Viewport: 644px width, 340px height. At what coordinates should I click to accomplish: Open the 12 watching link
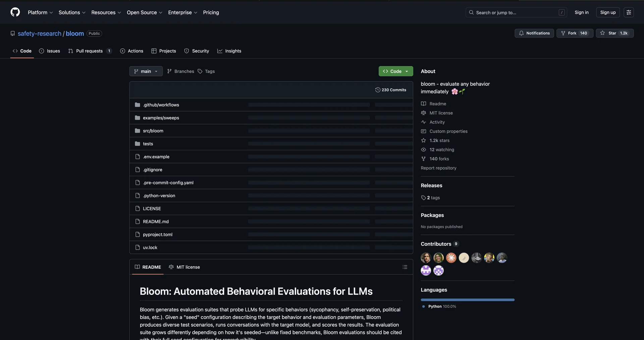point(438,150)
